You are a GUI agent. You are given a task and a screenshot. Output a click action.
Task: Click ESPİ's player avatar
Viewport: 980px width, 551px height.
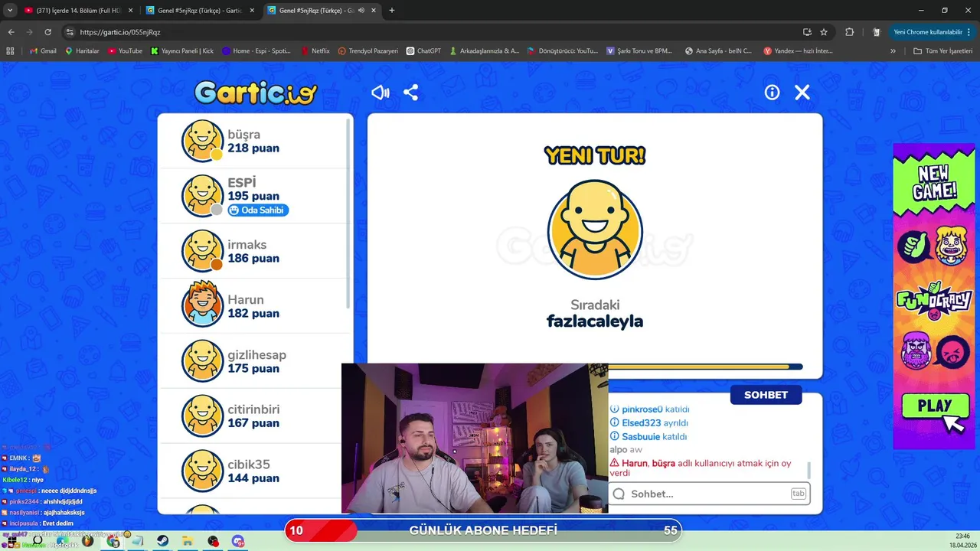coord(202,196)
